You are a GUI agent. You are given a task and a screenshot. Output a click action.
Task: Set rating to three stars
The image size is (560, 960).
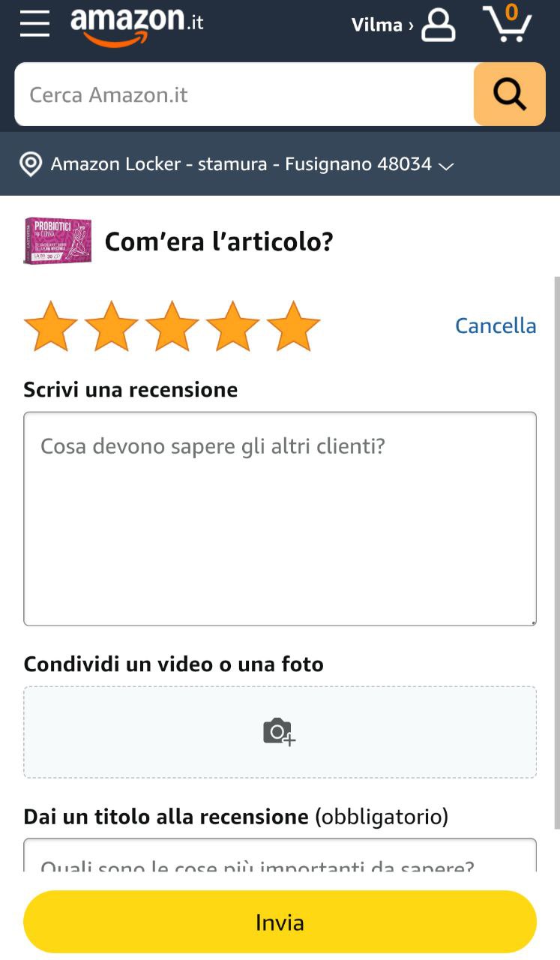point(172,326)
